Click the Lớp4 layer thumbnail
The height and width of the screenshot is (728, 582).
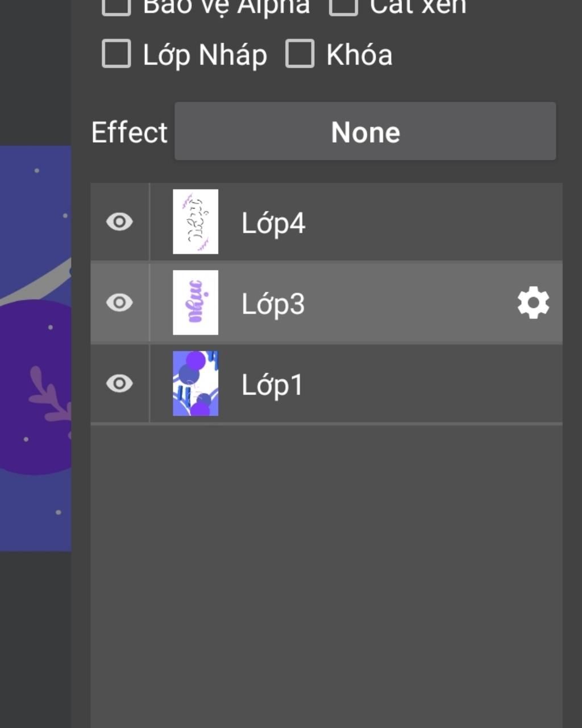click(196, 222)
